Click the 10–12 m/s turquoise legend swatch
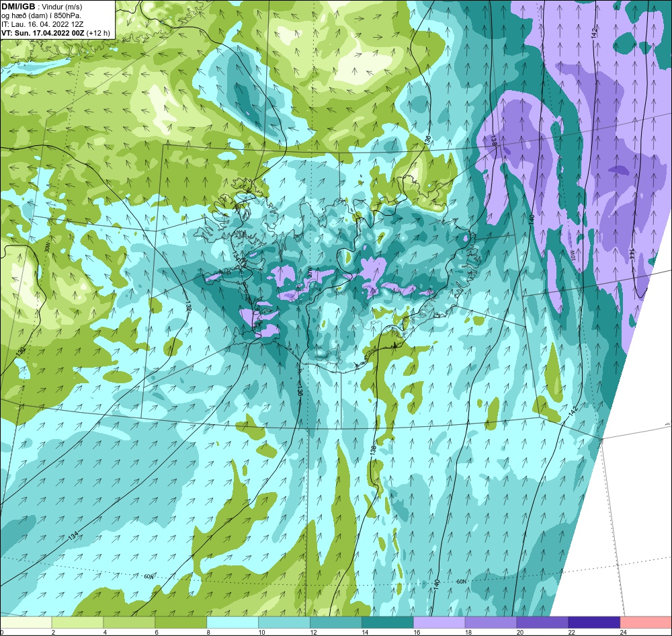672x636 pixels. pyautogui.click(x=284, y=623)
